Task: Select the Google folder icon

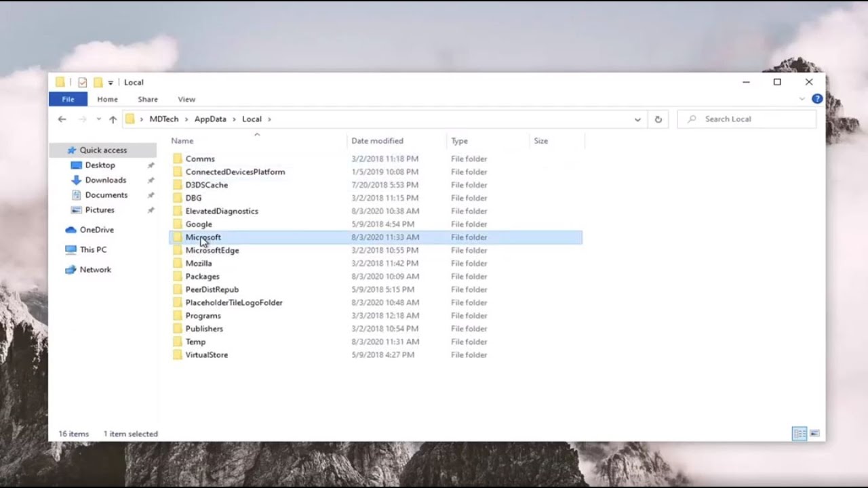Action: (x=177, y=224)
